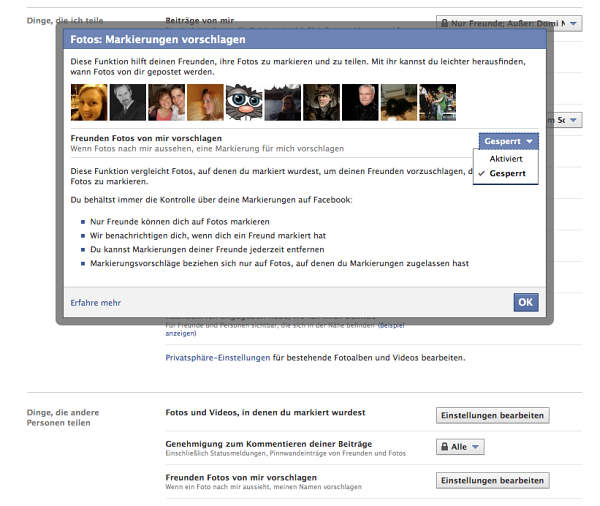Click Einstellungen bearbeiten for Freunden Fotos vorschlagen
Image resolution: width=600 pixels, height=506 pixels.
tap(492, 480)
